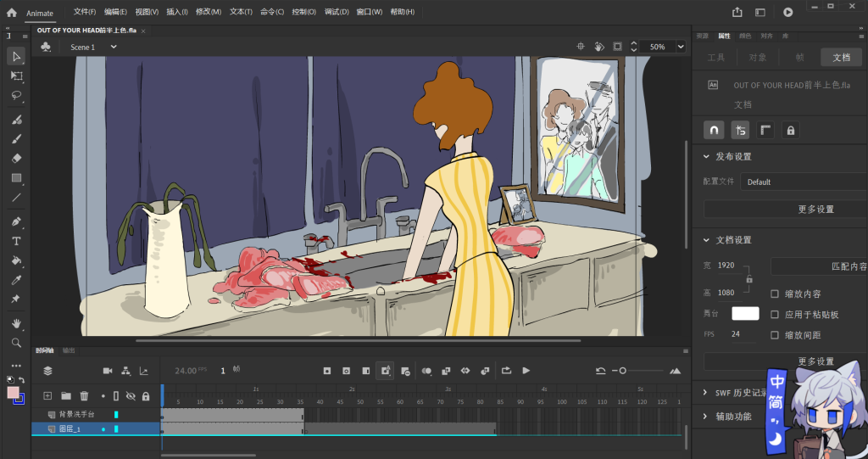Toggle hide all layers eye icon
This screenshot has height=459, width=868.
[x=131, y=396]
